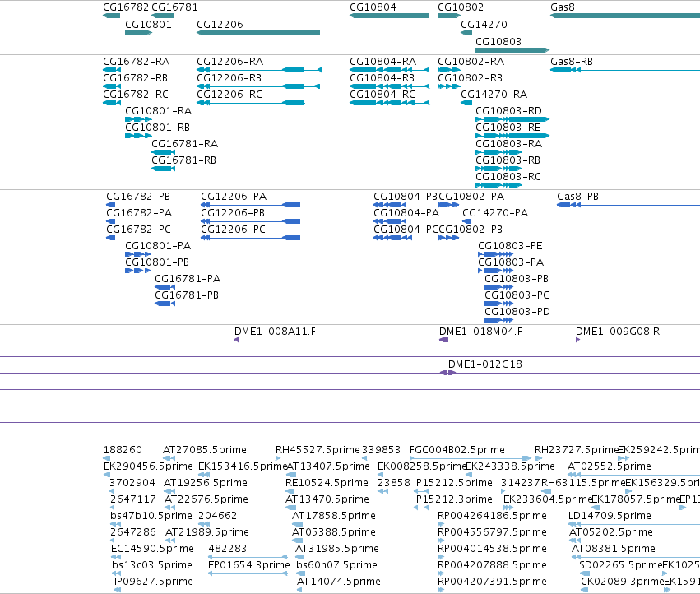Click BAC end DME1-018M04.F

coord(481,332)
